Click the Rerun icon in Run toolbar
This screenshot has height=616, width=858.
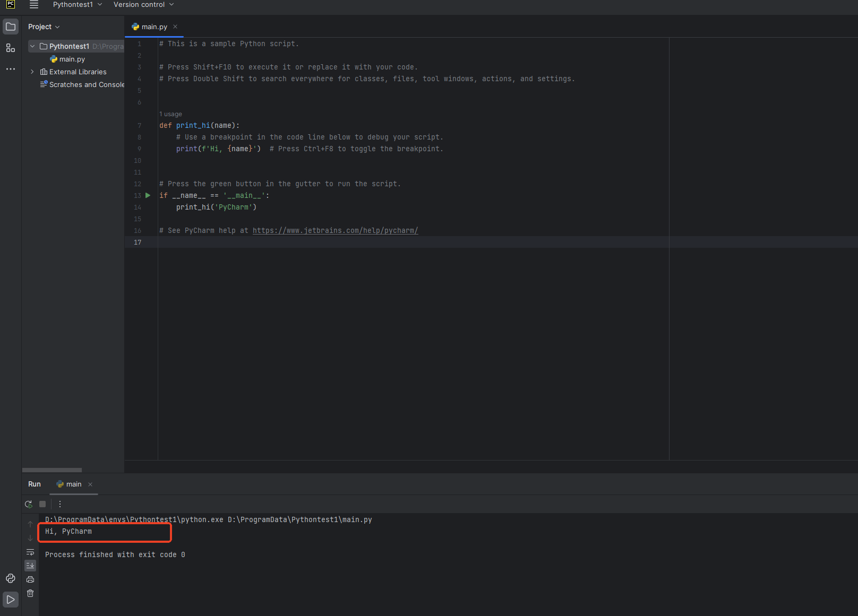28,504
